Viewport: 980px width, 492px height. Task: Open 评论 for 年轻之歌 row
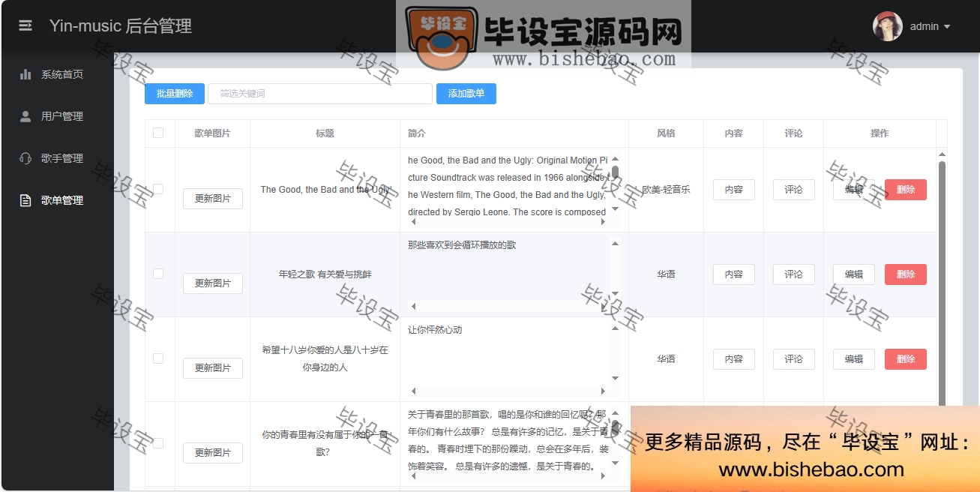794,274
